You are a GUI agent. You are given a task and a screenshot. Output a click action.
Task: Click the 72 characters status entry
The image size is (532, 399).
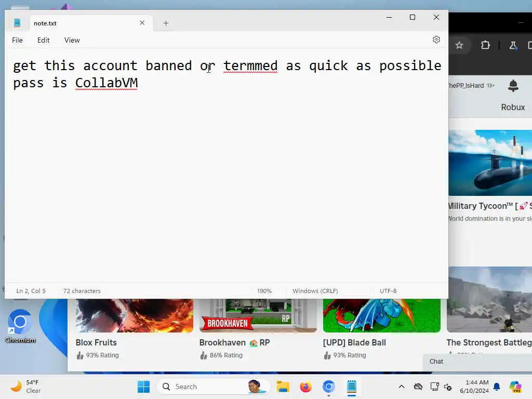[82, 291]
